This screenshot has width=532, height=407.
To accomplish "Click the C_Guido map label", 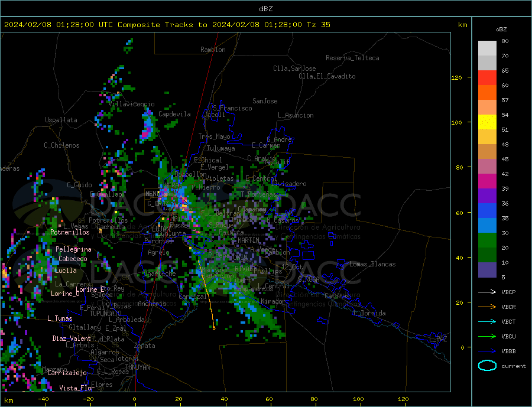I will tap(79, 185).
